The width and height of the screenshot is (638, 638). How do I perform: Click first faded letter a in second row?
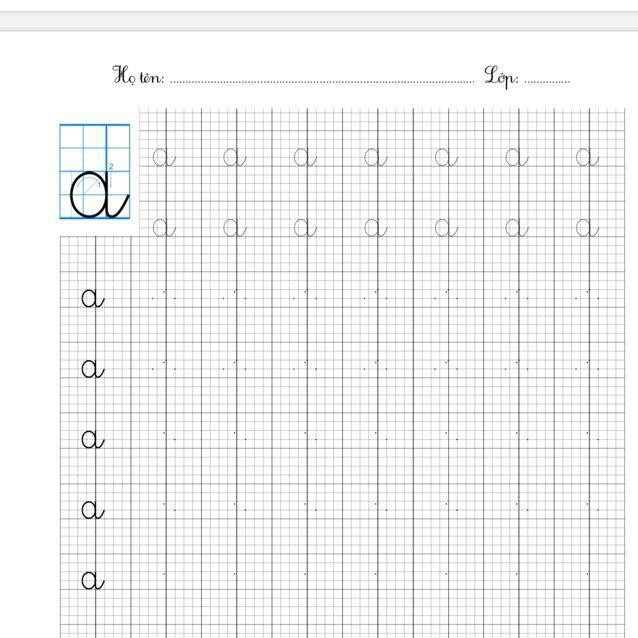pyautogui.click(x=164, y=228)
